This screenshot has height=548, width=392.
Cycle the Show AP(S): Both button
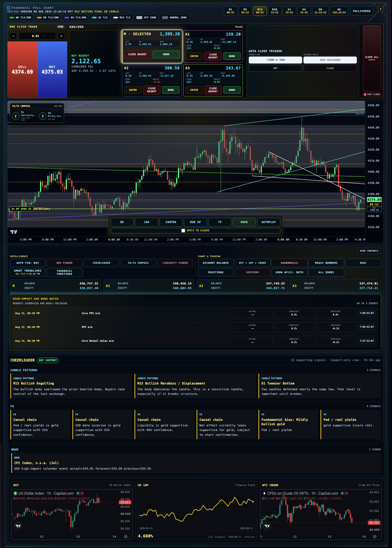click(x=289, y=272)
